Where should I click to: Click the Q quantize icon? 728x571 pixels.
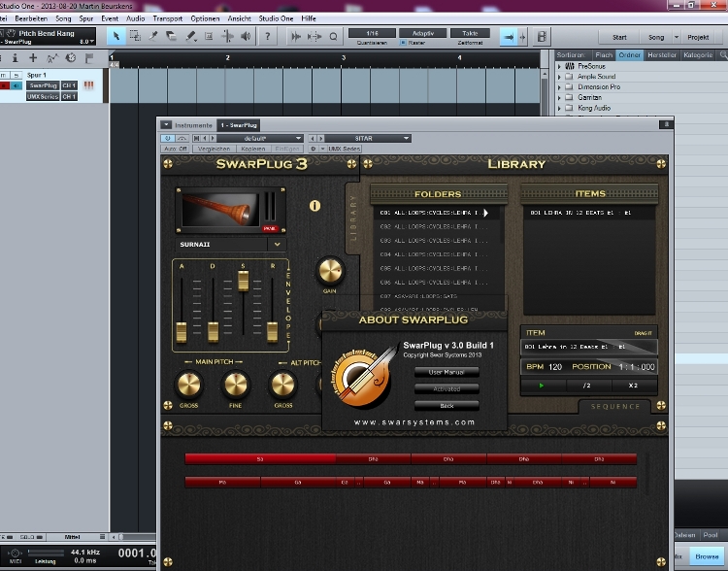coord(333,36)
